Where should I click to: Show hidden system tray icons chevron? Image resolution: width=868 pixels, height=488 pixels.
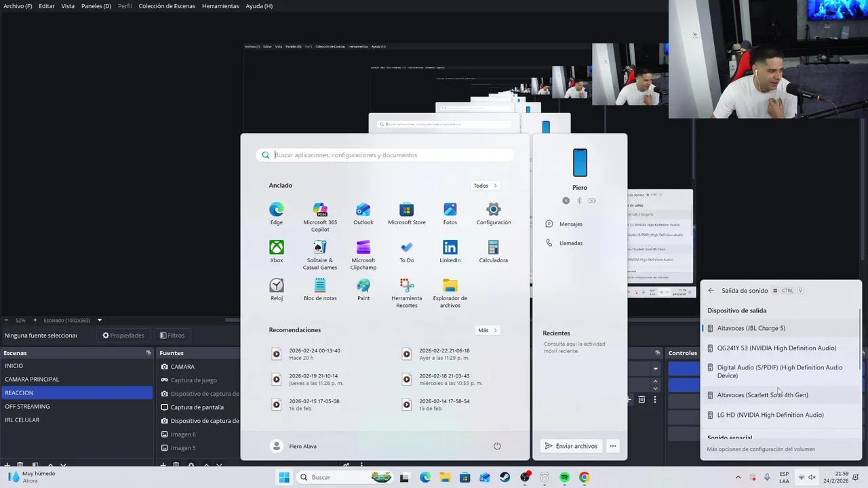pyautogui.click(x=738, y=477)
